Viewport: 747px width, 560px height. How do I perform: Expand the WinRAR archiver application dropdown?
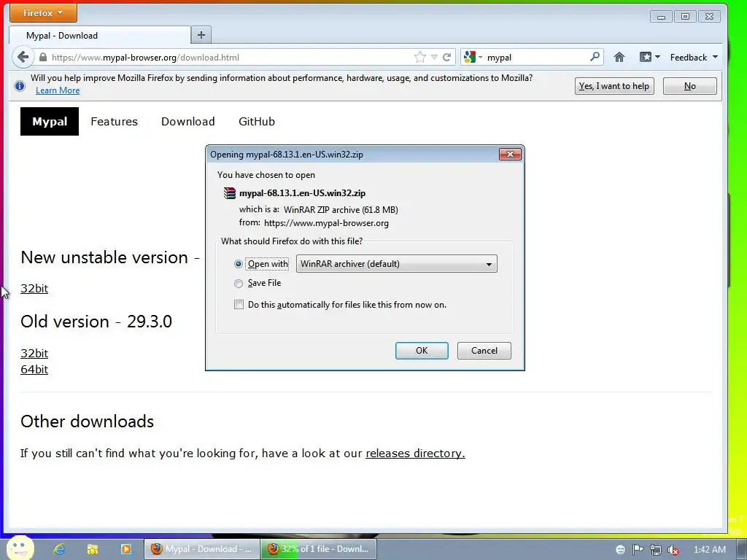click(x=396, y=264)
